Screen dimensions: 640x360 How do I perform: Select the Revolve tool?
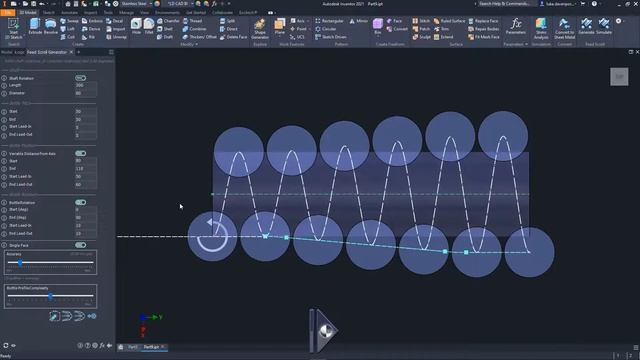pos(51,26)
